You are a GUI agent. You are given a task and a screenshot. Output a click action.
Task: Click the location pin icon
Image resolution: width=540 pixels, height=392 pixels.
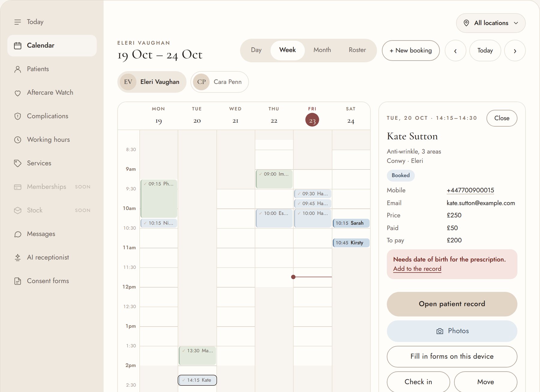[x=466, y=23]
